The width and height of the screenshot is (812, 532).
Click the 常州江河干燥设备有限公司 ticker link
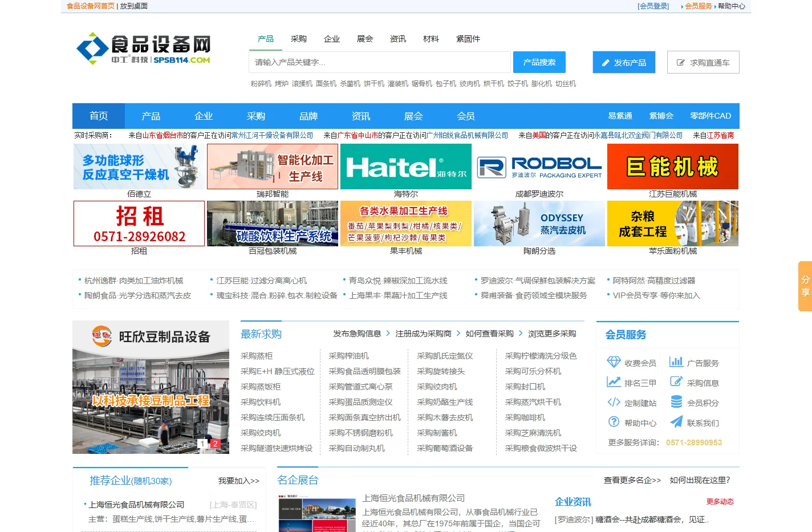coord(272,136)
